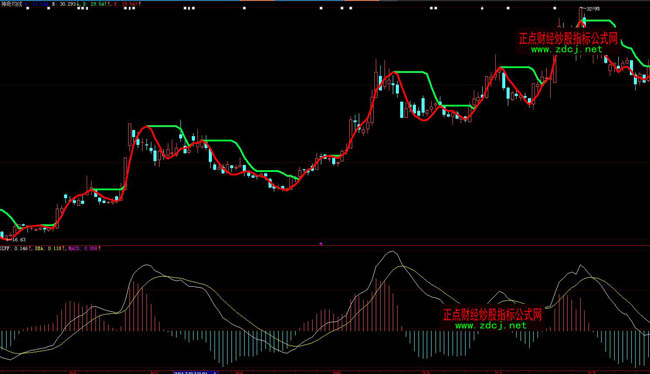Click the white signal marker nearest 32.85 label

[x=555, y=8]
